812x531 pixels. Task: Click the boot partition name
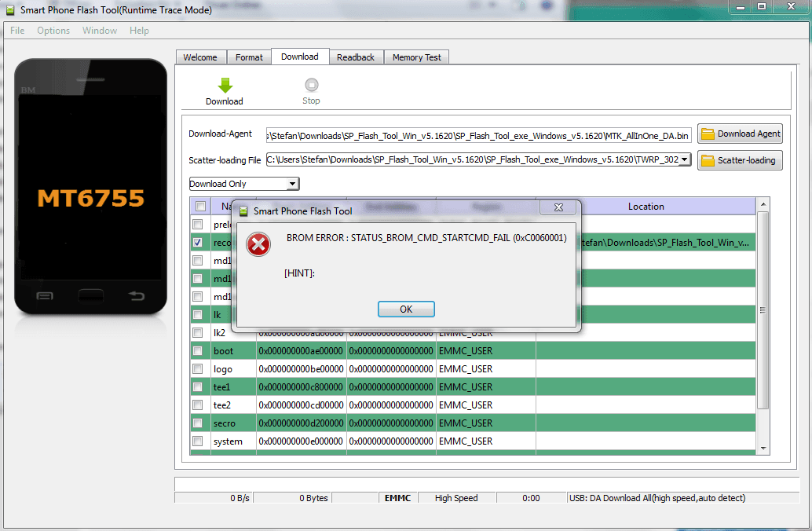[223, 350]
